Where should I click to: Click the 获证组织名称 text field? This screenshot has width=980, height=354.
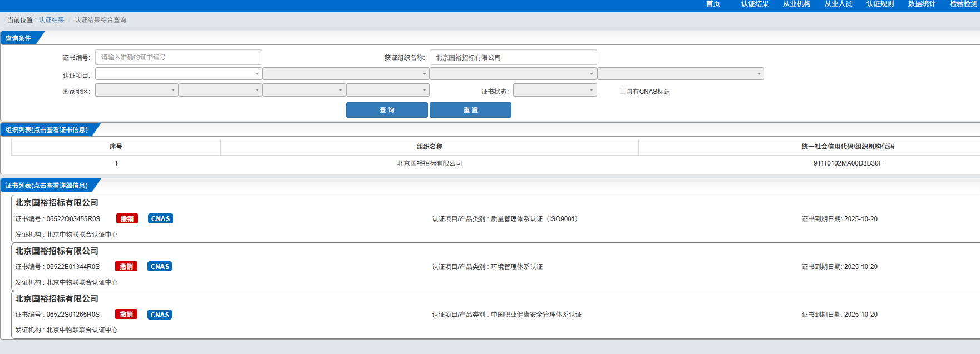coord(513,58)
